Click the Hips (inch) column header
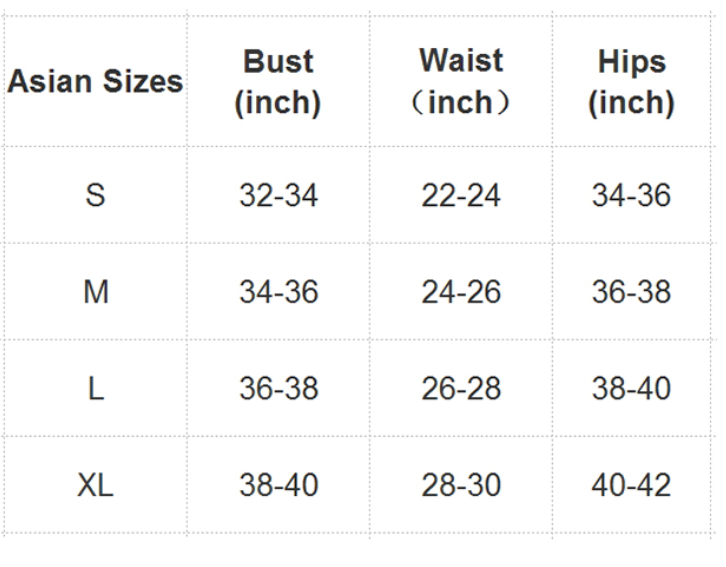Screen dimensions: 726x567 pos(632,82)
